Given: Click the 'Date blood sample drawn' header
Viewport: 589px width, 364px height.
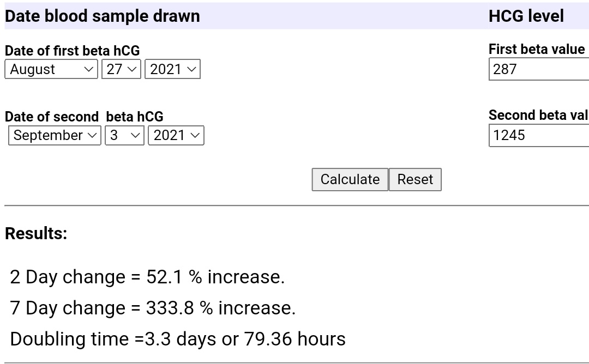Looking at the screenshot, I should 103,16.
